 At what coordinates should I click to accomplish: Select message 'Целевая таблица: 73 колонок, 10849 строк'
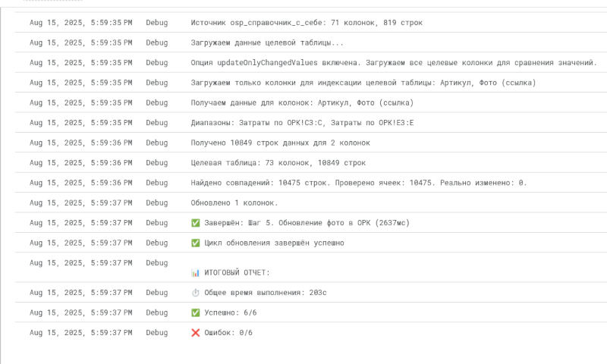coord(278,163)
